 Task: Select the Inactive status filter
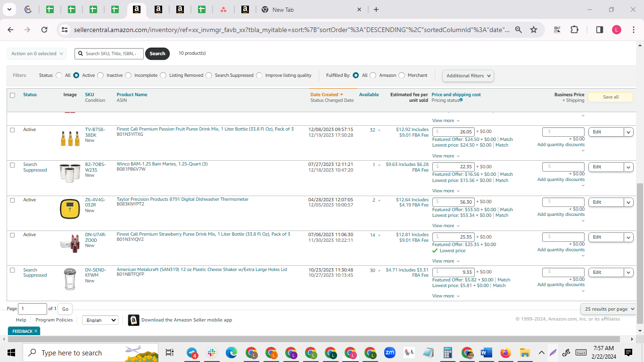(x=100, y=75)
